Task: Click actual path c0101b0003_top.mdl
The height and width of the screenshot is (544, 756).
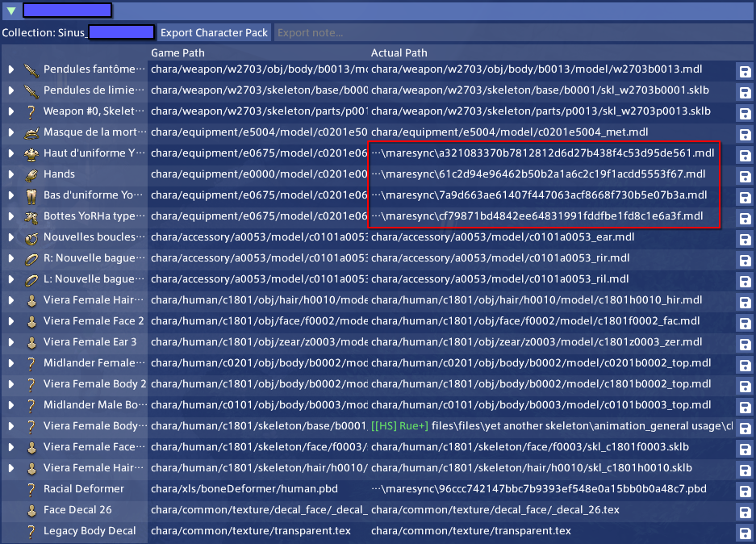Action: (x=541, y=405)
